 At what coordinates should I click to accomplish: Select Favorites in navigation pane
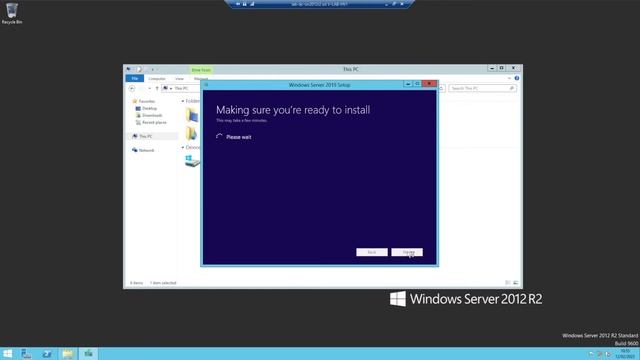click(x=144, y=101)
